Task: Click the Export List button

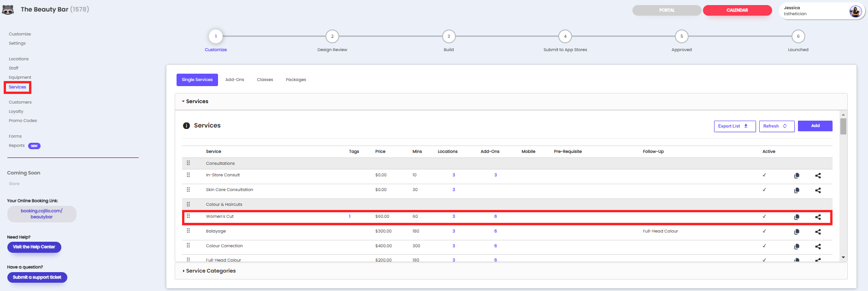Action: [x=735, y=126]
